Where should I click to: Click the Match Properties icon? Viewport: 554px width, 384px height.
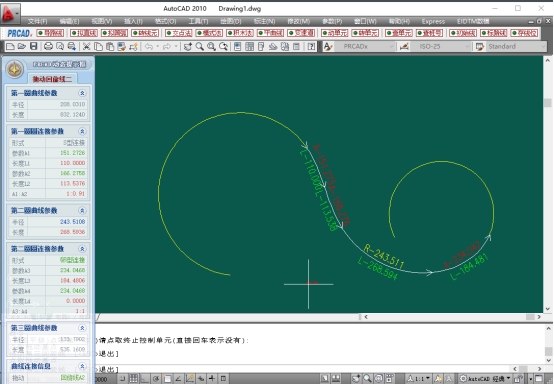(x=122, y=46)
